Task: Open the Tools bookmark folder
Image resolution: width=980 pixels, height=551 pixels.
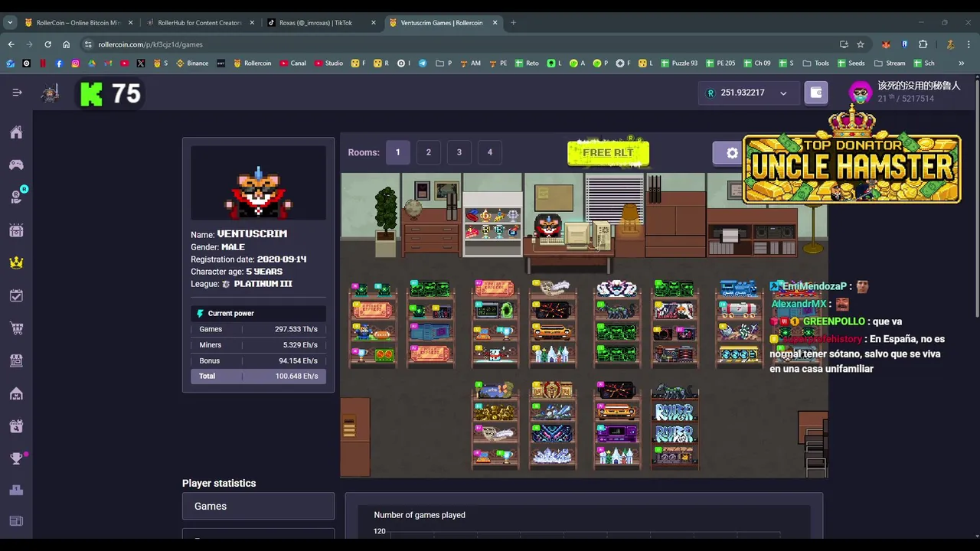Action: [x=816, y=64]
